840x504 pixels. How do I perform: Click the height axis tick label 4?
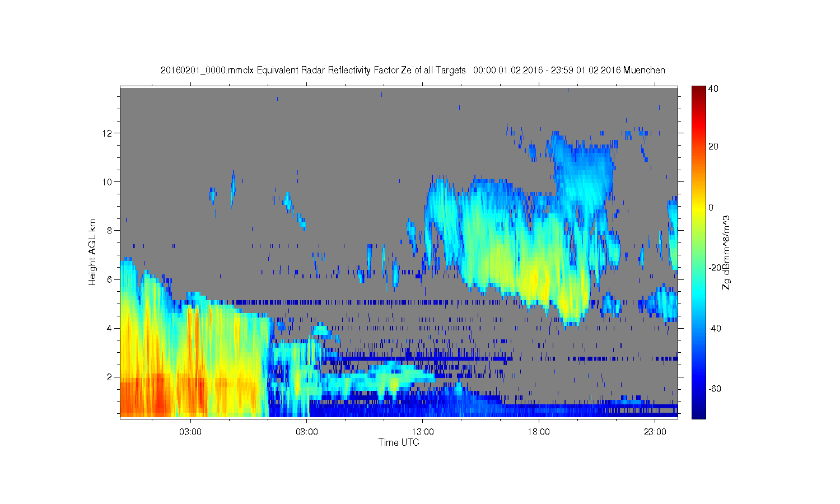pos(110,328)
